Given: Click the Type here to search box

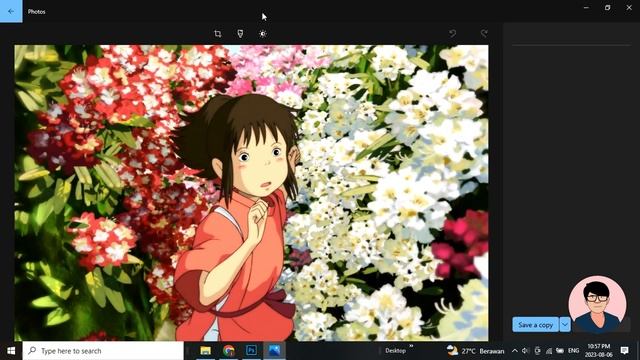Looking at the screenshot, I should [x=103, y=351].
